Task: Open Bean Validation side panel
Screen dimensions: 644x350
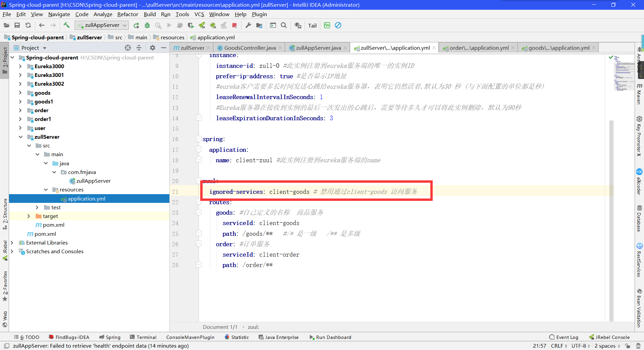Action: pyautogui.click(x=639, y=308)
